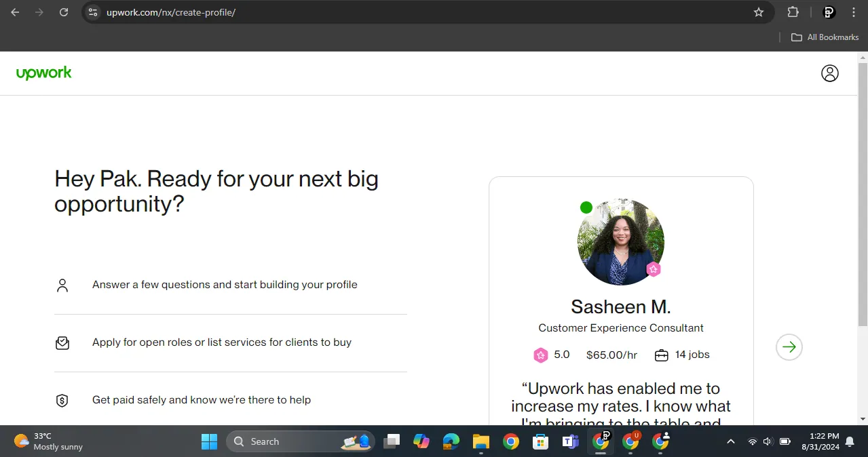Mute system audio via the speaker icon
This screenshot has height=457, width=868.
pyautogui.click(x=767, y=441)
